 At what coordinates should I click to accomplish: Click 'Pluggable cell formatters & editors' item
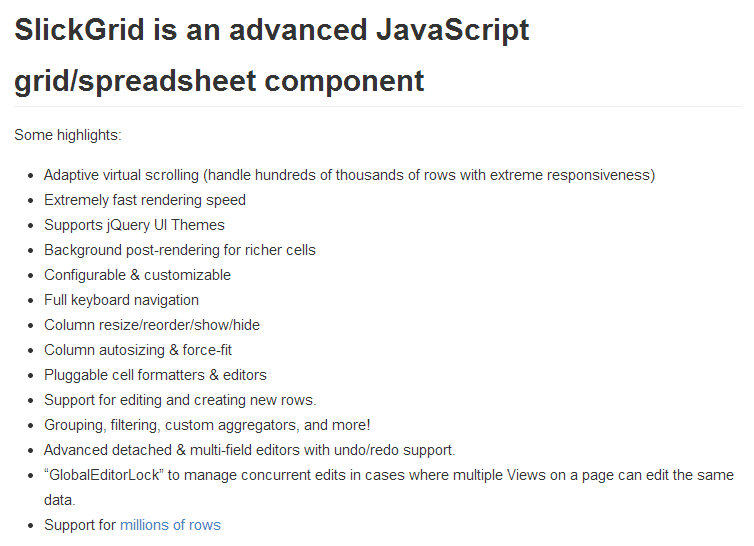(155, 375)
